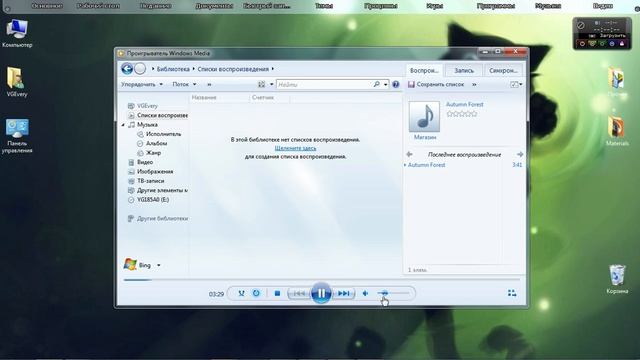Open the search options dropdown arrow
The height and width of the screenshot is (360, 640).
click(x=385, y=84)
